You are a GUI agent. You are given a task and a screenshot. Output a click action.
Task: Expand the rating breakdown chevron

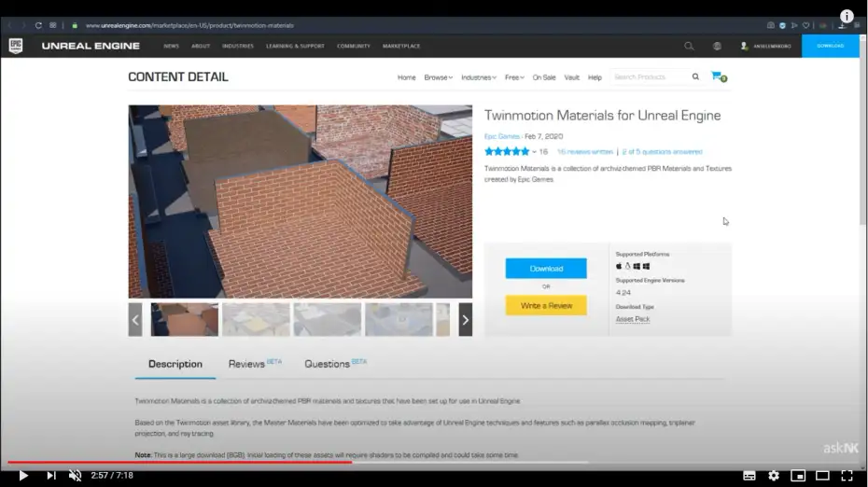tap(534, 152)
